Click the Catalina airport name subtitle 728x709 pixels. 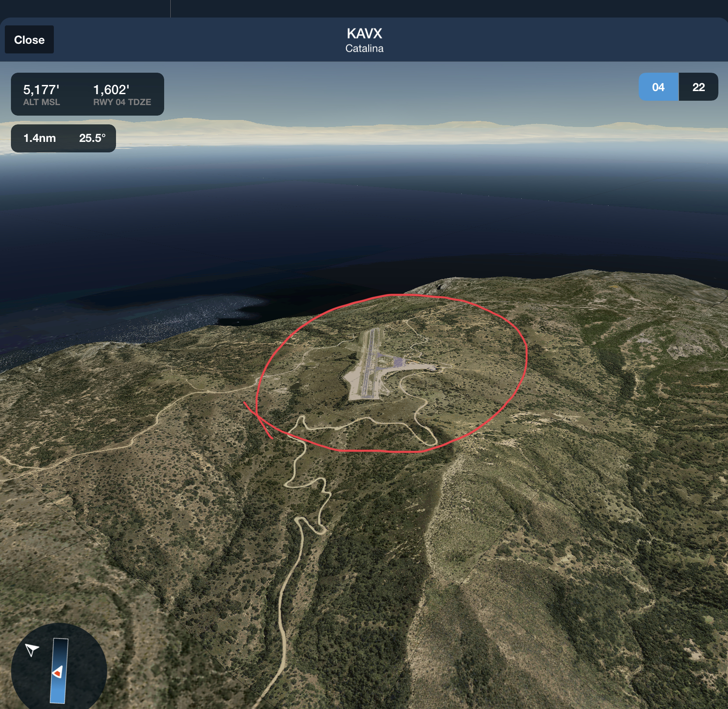[x=364, y=49]
